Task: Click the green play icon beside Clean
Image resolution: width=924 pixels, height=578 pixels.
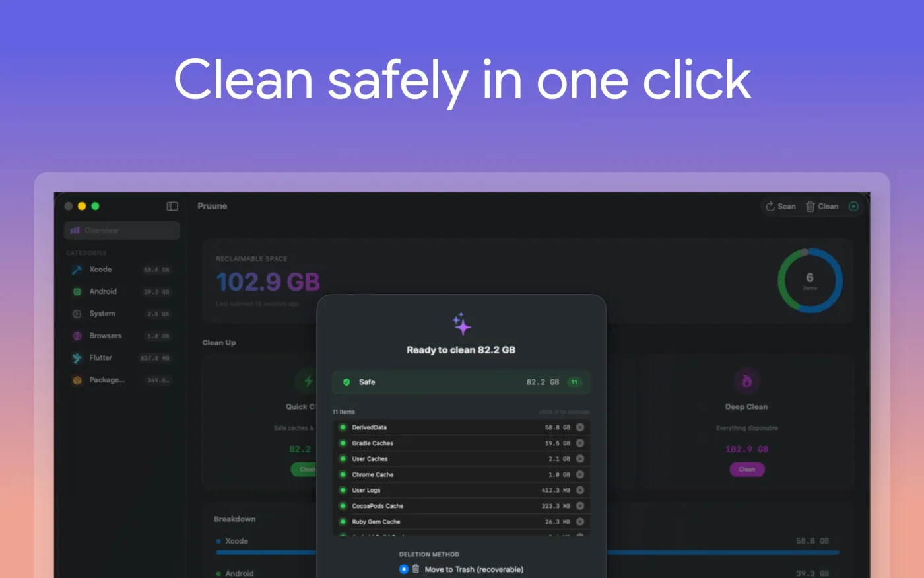Action: point(853,207)
